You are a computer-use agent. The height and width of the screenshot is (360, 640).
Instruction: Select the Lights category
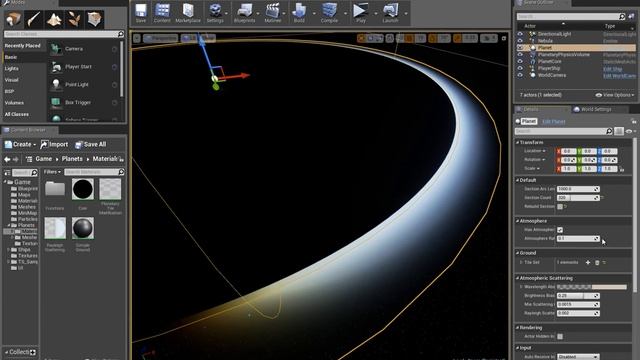pyautogui.click(x=11, y=69)
